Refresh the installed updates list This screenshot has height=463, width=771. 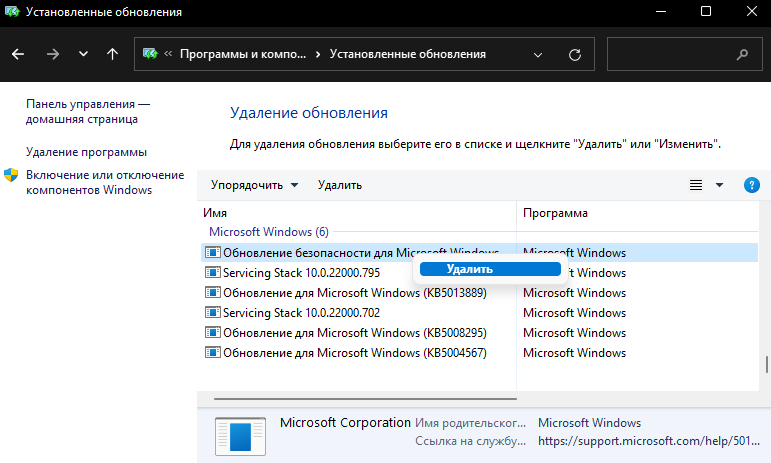(575, 55)
